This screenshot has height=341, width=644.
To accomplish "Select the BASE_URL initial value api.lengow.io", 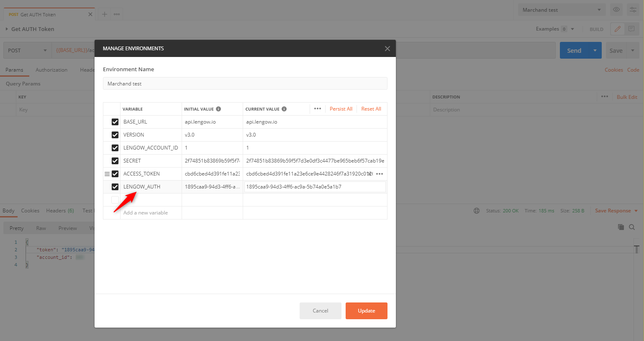I will 200,122.
